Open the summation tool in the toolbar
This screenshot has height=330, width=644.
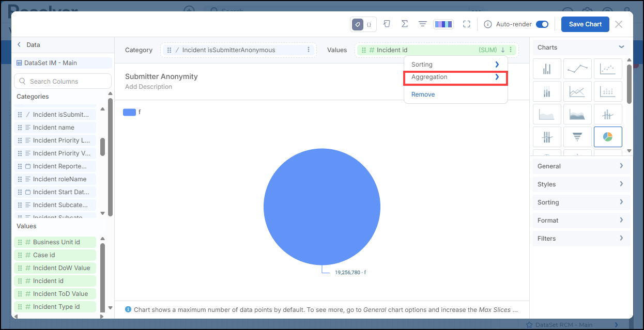coord(405,24)
